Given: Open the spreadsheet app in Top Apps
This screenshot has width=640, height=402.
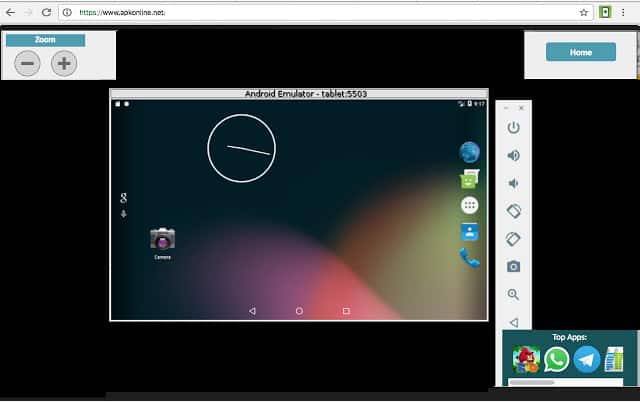Looking at the screenshot, I should pos(614,360).
